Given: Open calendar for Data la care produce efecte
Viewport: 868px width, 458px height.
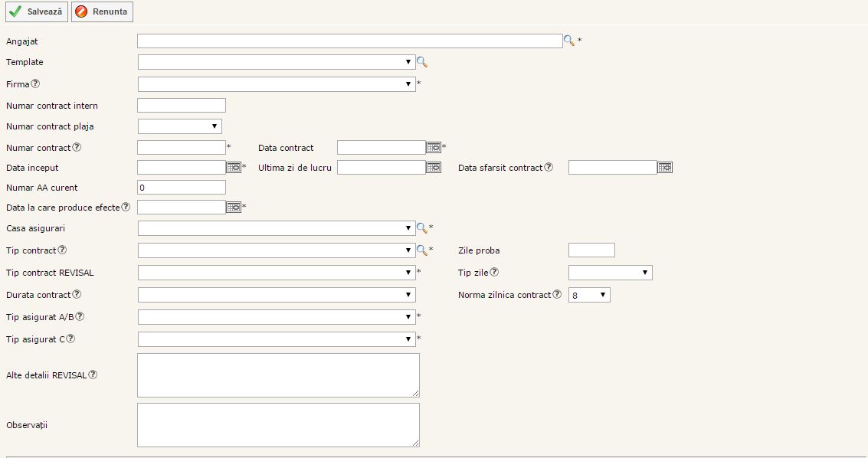Looking at the screenshot, I should pos(234,207).
